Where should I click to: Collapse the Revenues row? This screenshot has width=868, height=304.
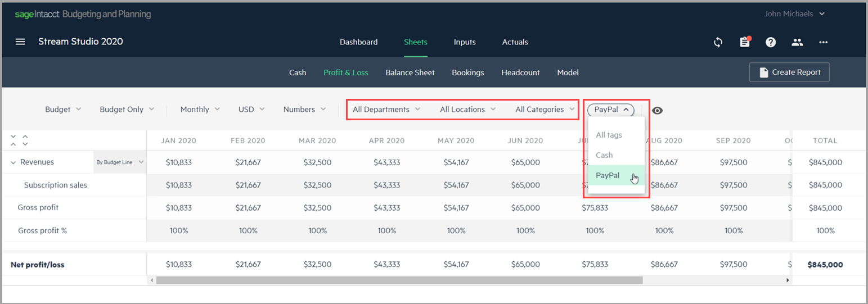tap(14, 162)
